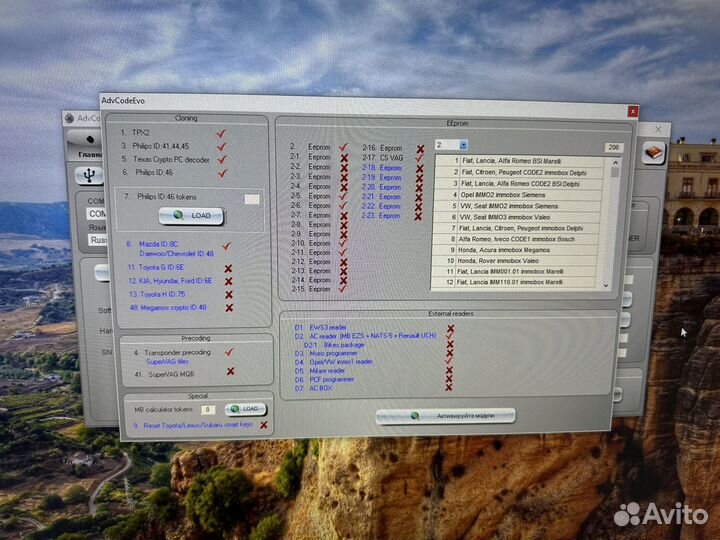Select VW, Seat IMMO3 immobox Valeo row
The image size is (720, 540).
tap(517, 217)
